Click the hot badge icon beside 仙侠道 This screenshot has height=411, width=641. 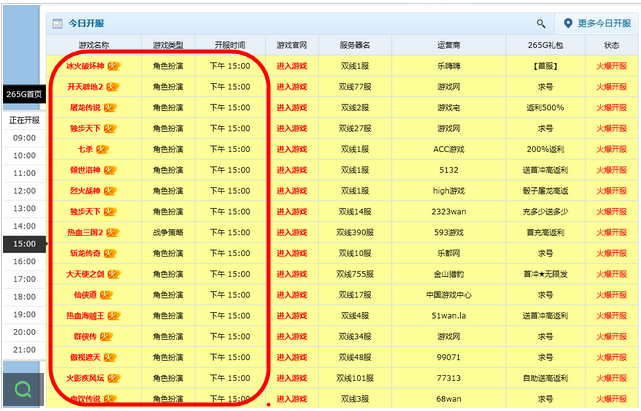pyautogui.click(x=106, y=295)
